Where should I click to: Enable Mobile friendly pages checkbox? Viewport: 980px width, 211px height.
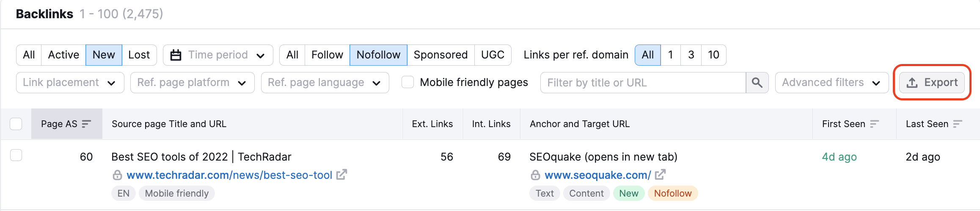coord(407,82)
